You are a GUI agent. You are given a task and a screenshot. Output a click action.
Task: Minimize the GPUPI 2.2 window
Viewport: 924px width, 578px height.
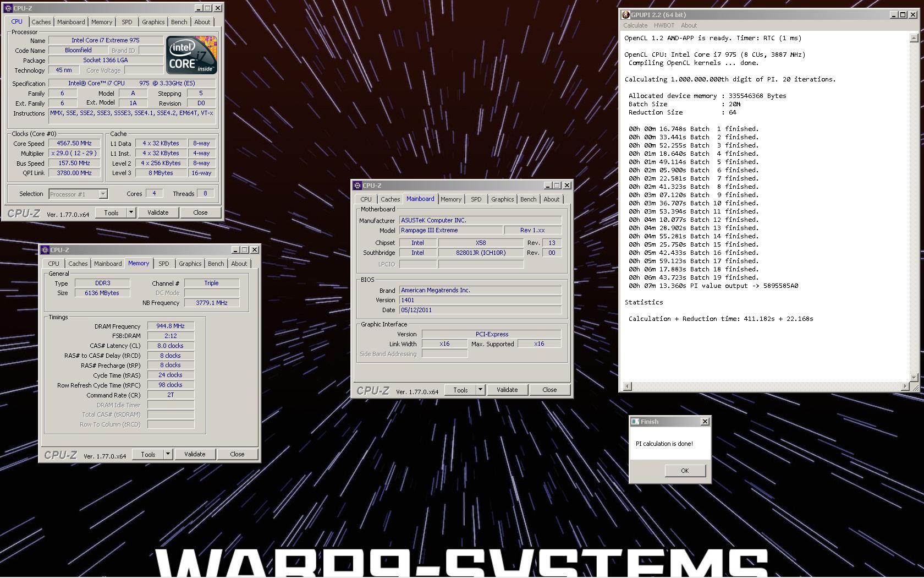pos(894,15)
